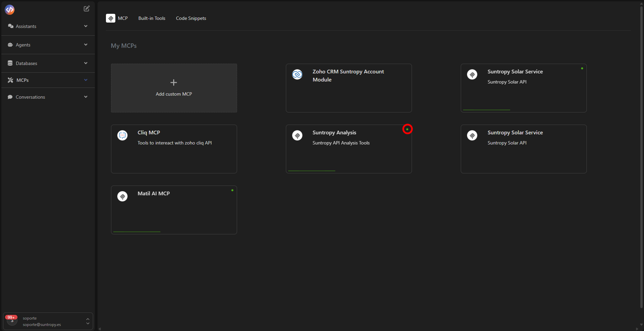Switch to the Code Snippets tab
The height and width of the screenshot is (331, 644).
191,18
